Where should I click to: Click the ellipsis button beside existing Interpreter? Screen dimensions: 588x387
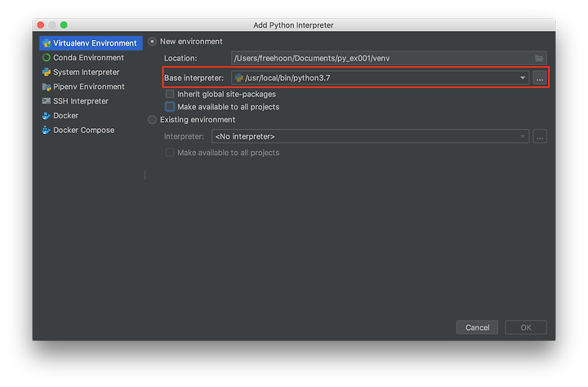pyautogui.click(x=539, y=136)
